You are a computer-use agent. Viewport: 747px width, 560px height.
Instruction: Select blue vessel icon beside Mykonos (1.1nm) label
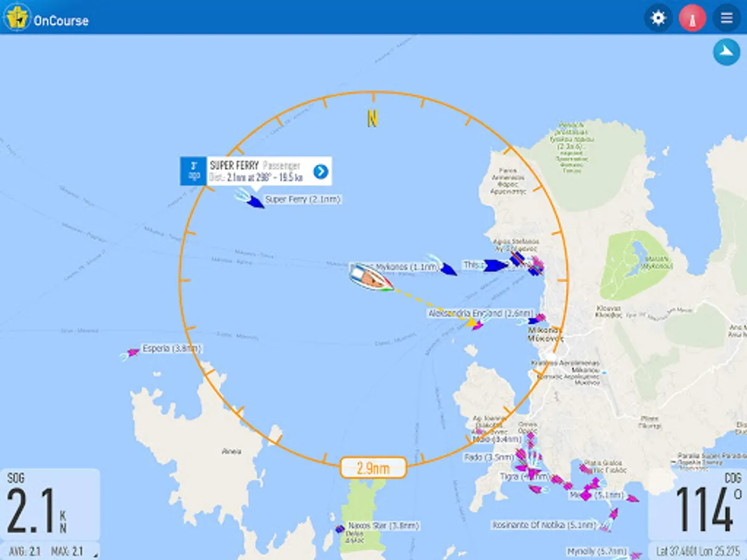point(448,269)
